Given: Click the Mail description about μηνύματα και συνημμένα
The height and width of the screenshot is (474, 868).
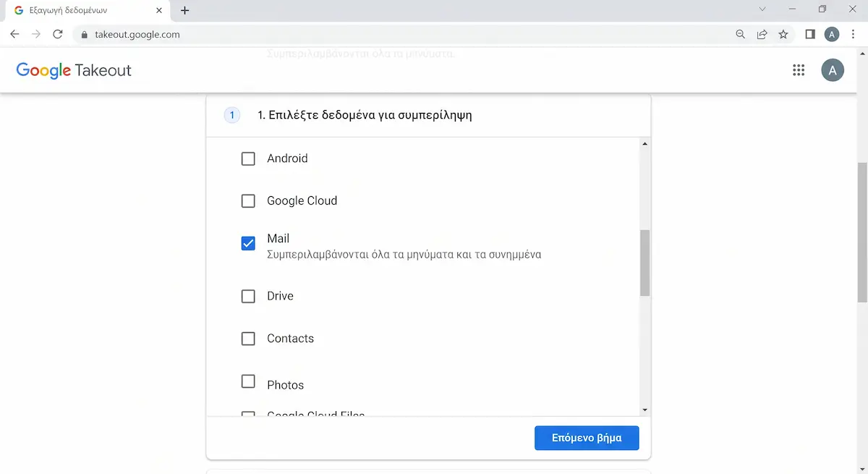Looking at the screenshot, I should [404, 255].
